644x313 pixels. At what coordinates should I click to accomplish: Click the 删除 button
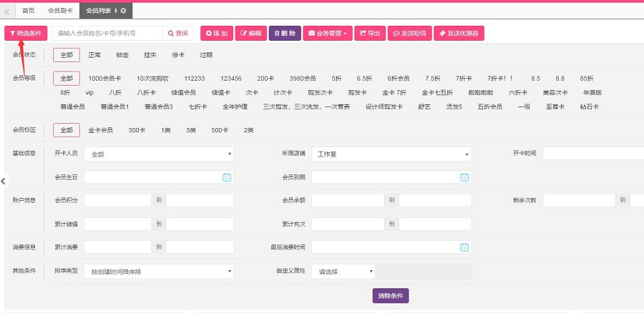[x=285, y=33]
